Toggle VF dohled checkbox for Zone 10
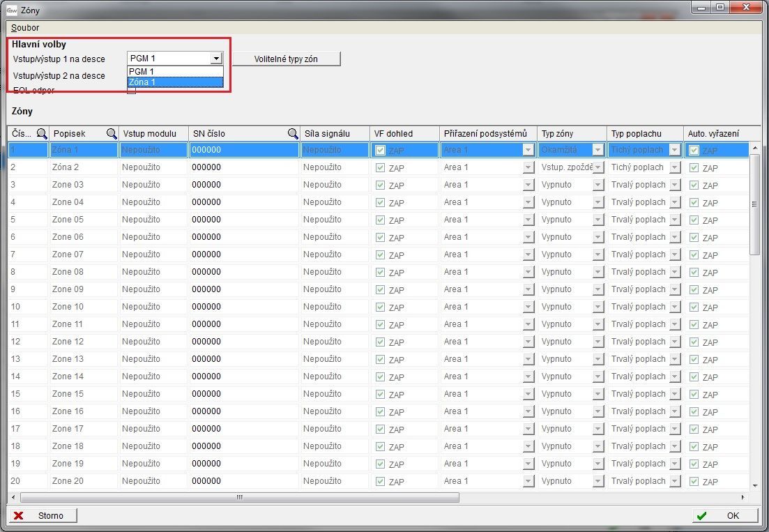Image resolution: width=769 pixels, height=532 pixels. [x=380, y=307]
